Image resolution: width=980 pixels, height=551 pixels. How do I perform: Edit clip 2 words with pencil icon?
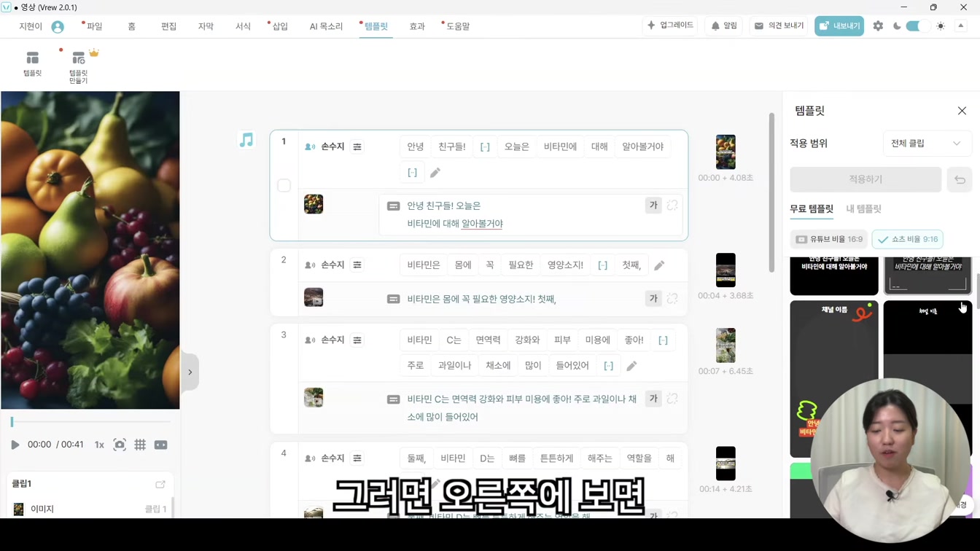[659, 265]
